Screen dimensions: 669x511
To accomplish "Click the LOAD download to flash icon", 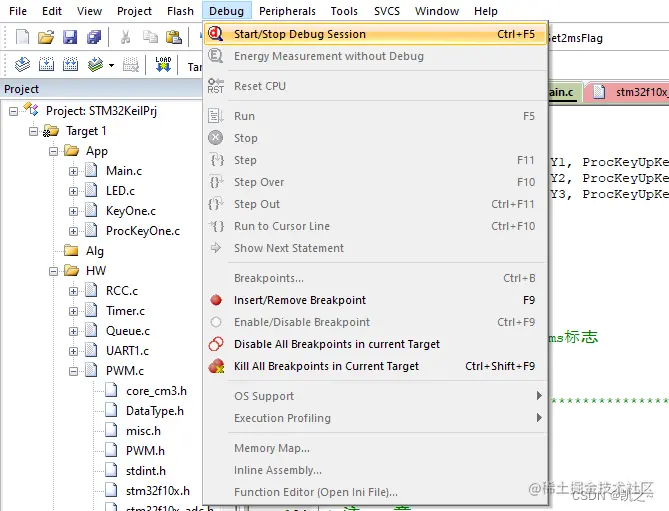I will [163, 64].
